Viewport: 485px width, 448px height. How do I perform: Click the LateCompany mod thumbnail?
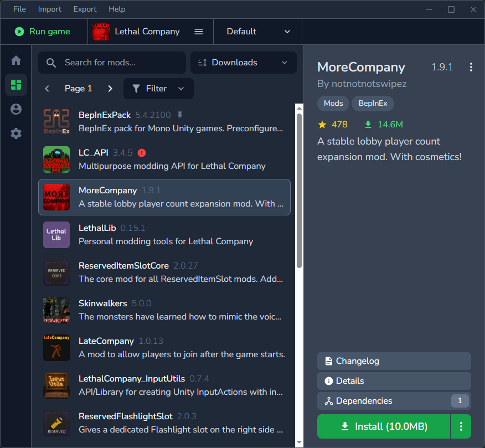56,348
